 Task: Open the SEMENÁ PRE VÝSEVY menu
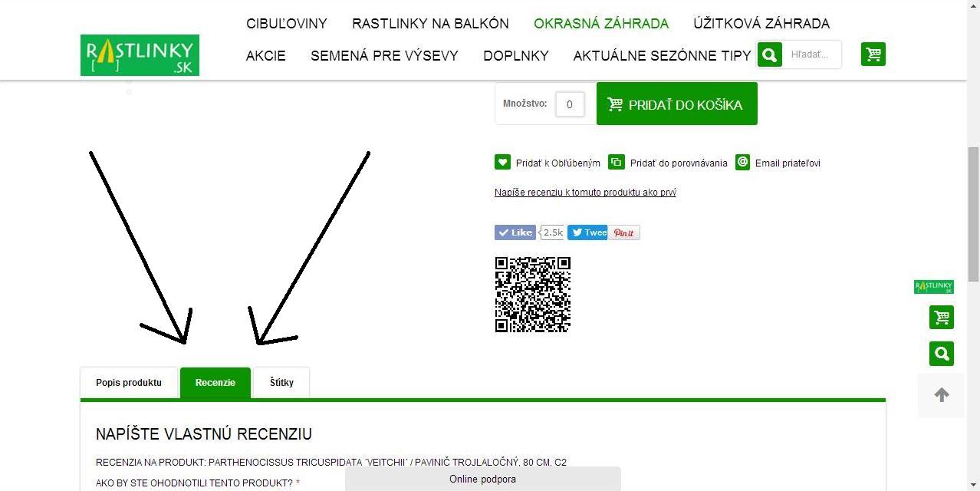pyautogui.click(x=384, y=56)
